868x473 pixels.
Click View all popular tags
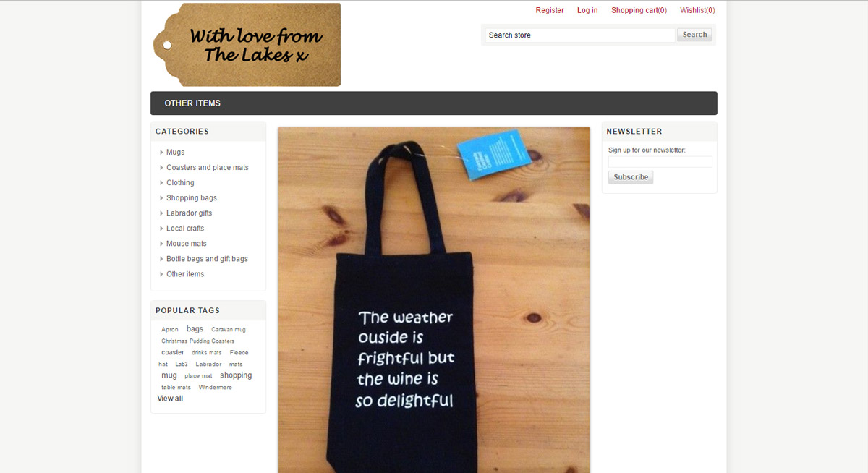click(x=170, y=399)
